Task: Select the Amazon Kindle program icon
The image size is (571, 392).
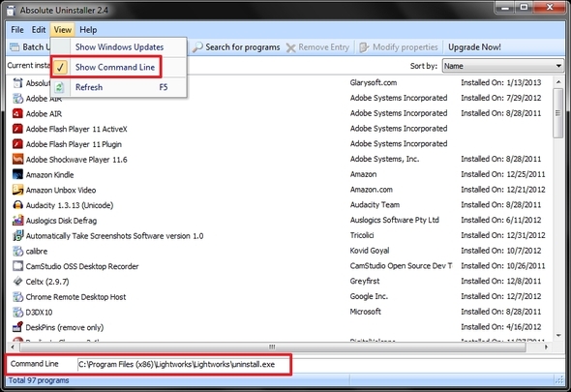Action: click(17, 174)
